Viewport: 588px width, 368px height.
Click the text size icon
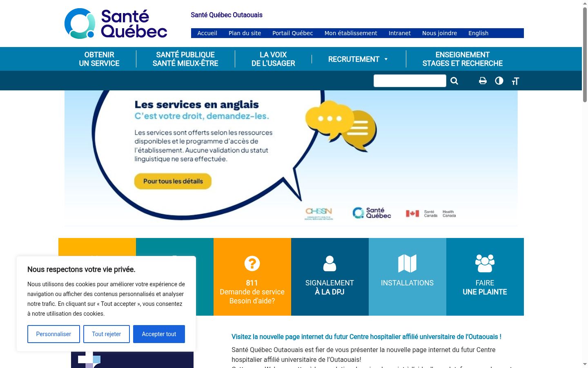click(x=515, y=81)
